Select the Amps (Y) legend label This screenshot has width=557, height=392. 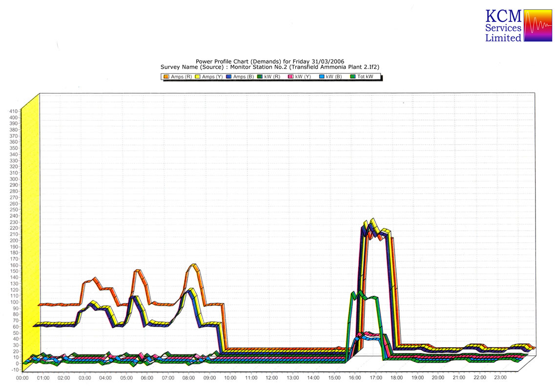[212, 77]
